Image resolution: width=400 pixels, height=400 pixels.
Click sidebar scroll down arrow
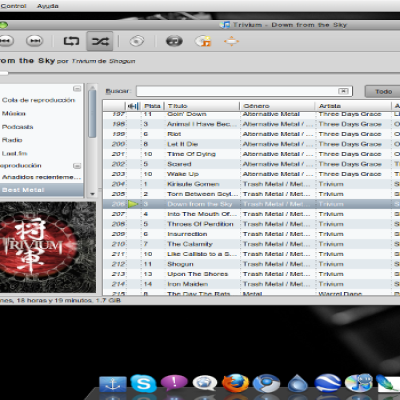92,194
